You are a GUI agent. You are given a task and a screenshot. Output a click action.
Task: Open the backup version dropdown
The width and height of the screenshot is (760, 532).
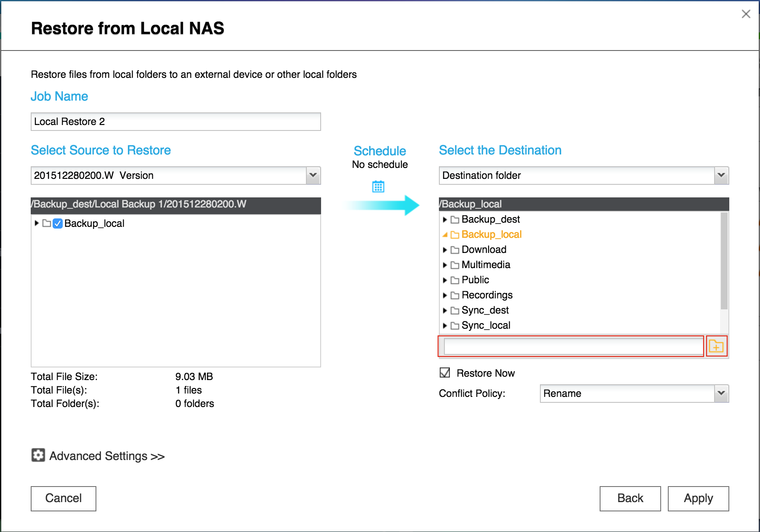(313, 176)
